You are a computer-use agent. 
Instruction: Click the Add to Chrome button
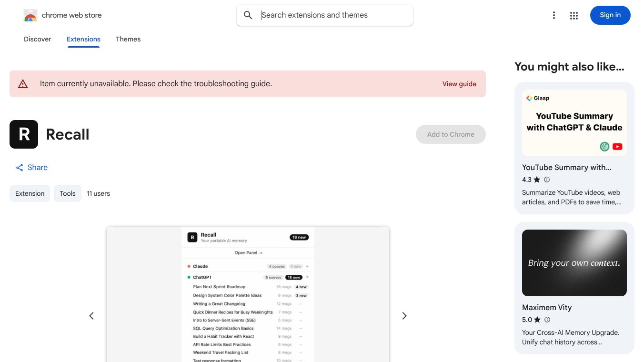tap(451, 134)
